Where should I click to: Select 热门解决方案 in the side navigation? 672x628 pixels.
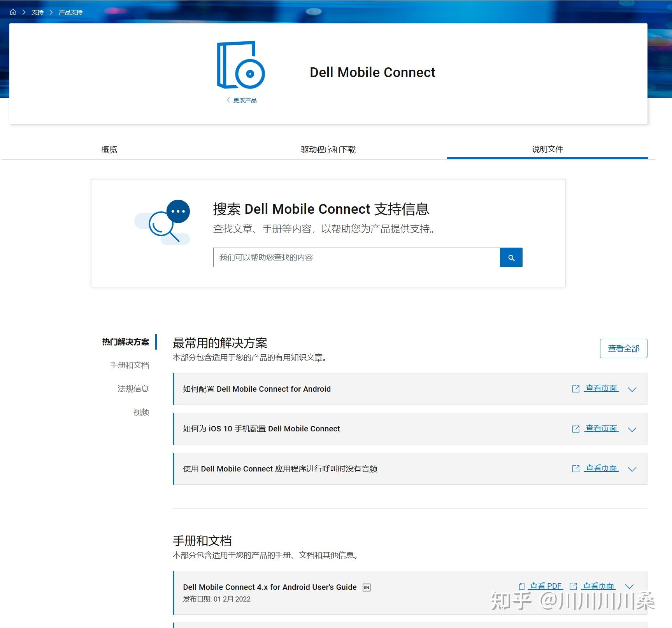(x=125, y=342)
